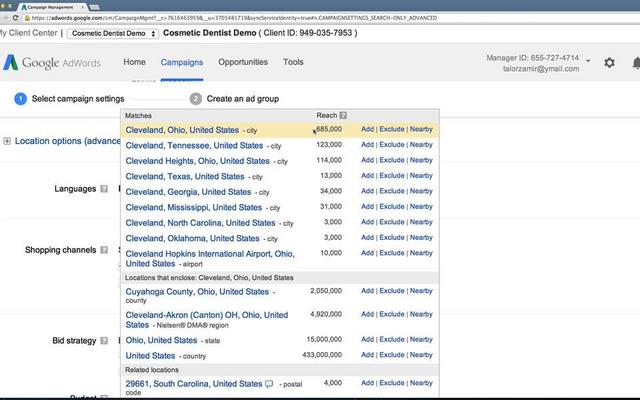The width and height of the screenshot is (640, 400).
Task: Select Cleveland, Ohio, United States city
Action: pos(182,130)
